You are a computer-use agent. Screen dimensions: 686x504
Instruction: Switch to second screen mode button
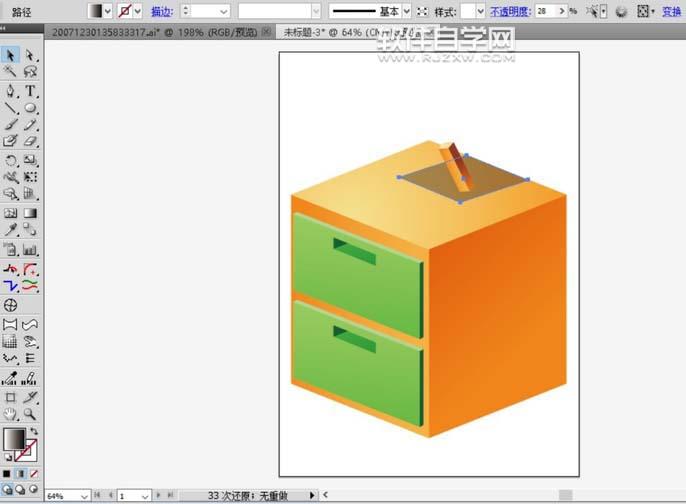pos(20,490)
